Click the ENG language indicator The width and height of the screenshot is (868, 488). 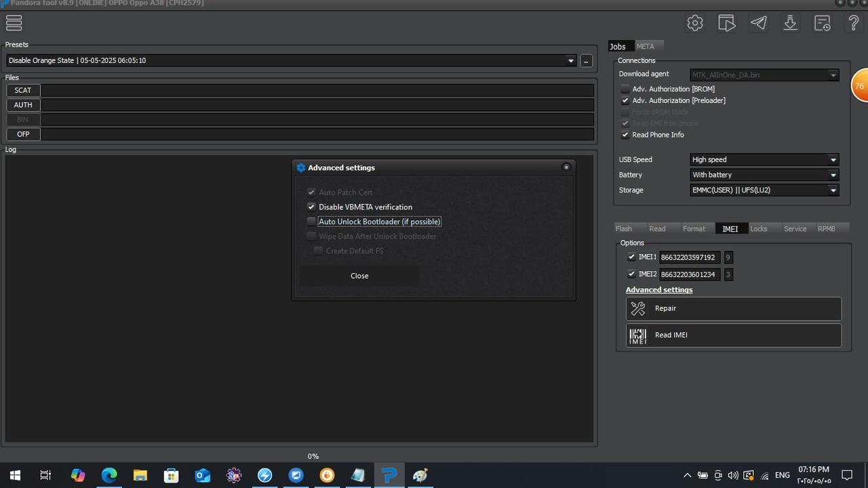(x=783, y=475)
